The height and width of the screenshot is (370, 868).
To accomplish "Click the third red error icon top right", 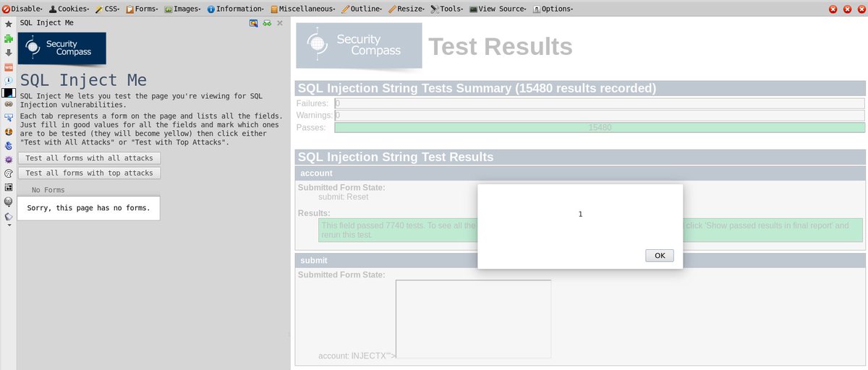I will [860, 9].
